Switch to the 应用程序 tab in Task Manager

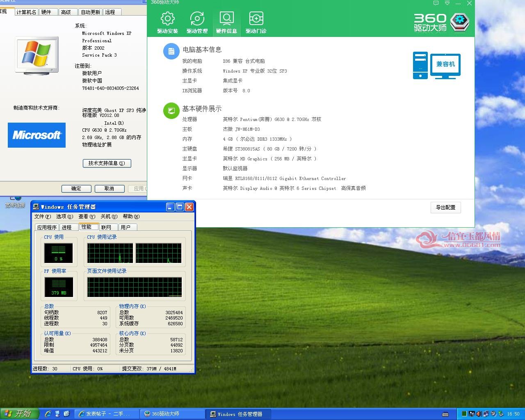tap(47, 227)
